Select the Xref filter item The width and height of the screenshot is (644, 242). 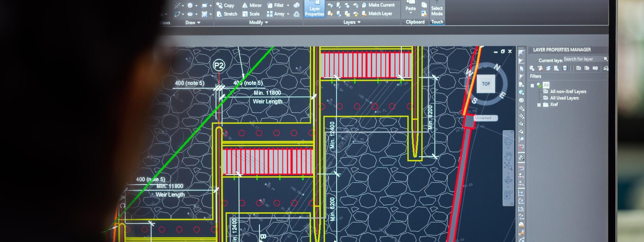coord(554,105)
